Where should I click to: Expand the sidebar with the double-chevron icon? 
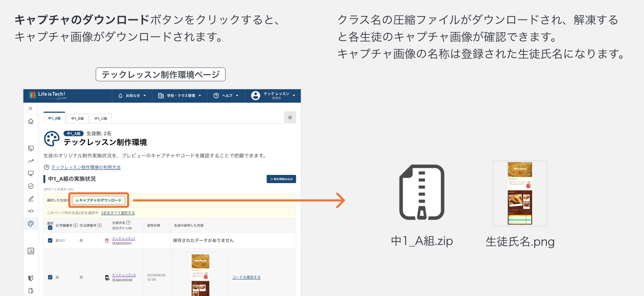pyautogui.click(x=30, y=108)
